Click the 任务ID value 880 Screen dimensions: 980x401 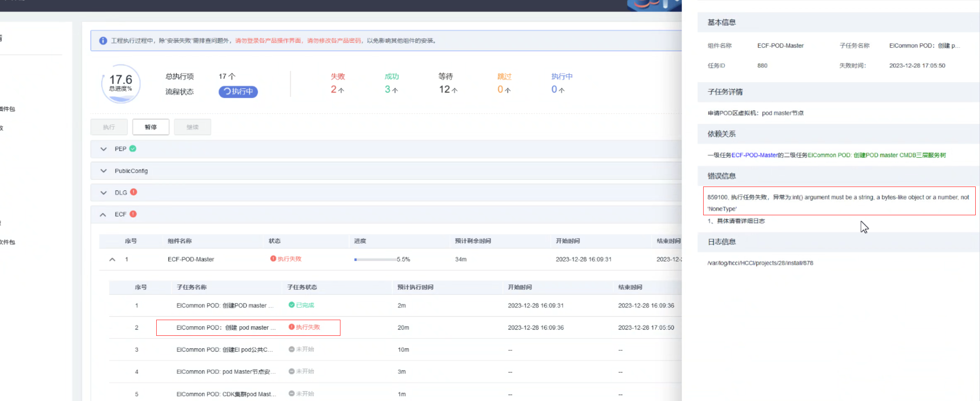point(762,66)
